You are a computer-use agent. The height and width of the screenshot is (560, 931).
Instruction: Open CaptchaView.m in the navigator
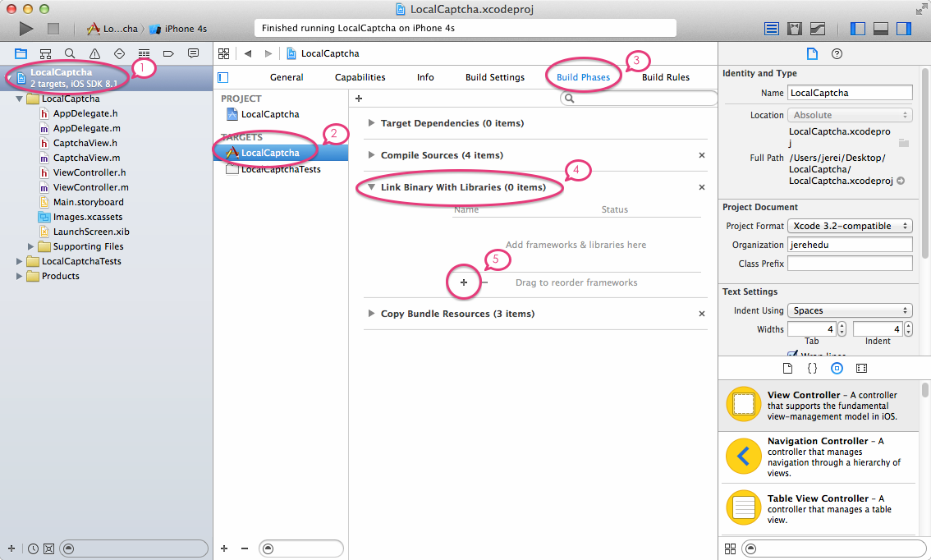[x=86, y=158]
